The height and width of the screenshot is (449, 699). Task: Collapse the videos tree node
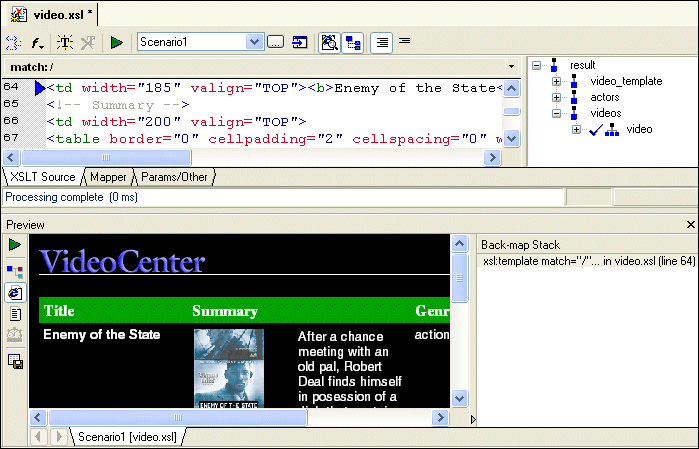pos(556,113)
